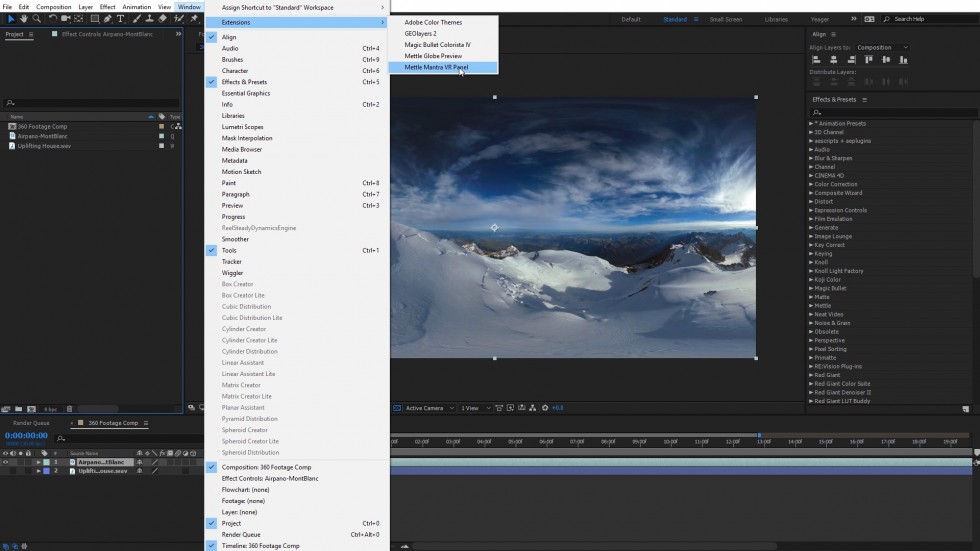Select the Hand tool in toolbar
The width and height of the screenshot is (980, 551).
24,18
